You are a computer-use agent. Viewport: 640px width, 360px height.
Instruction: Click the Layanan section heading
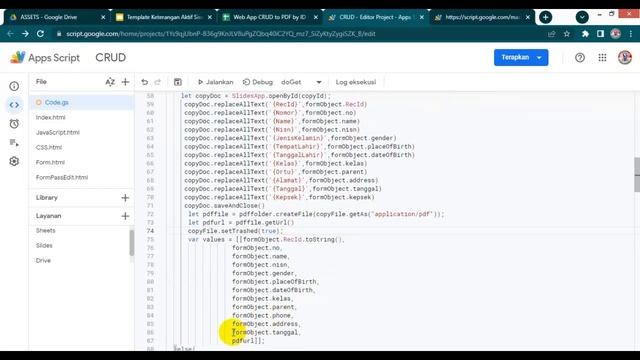(49, 216)
